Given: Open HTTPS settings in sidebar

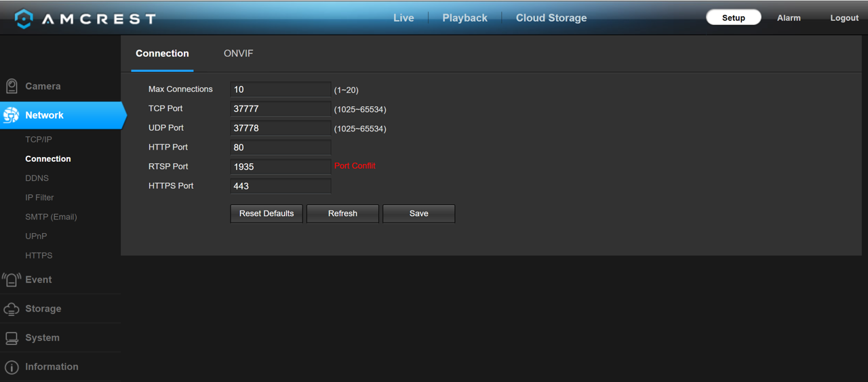Looking at the screenshot, I should tap(39, 255).
